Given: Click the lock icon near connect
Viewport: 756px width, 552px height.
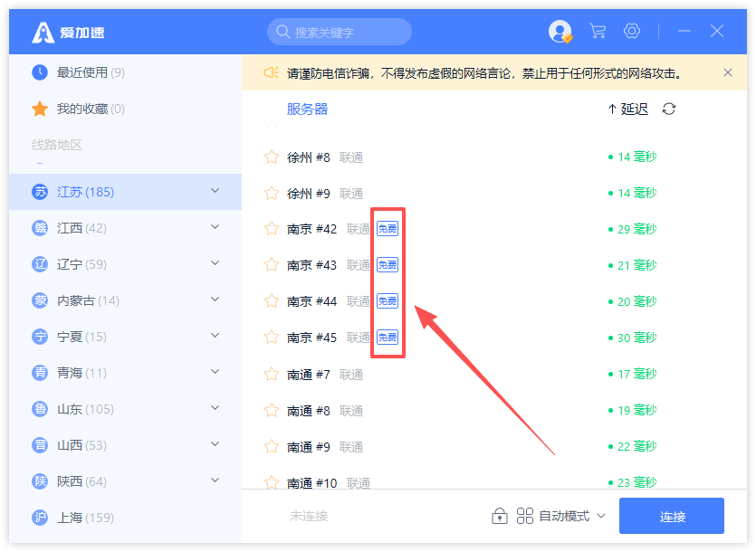Looking at the screenshot, I should tap(499, 516).
